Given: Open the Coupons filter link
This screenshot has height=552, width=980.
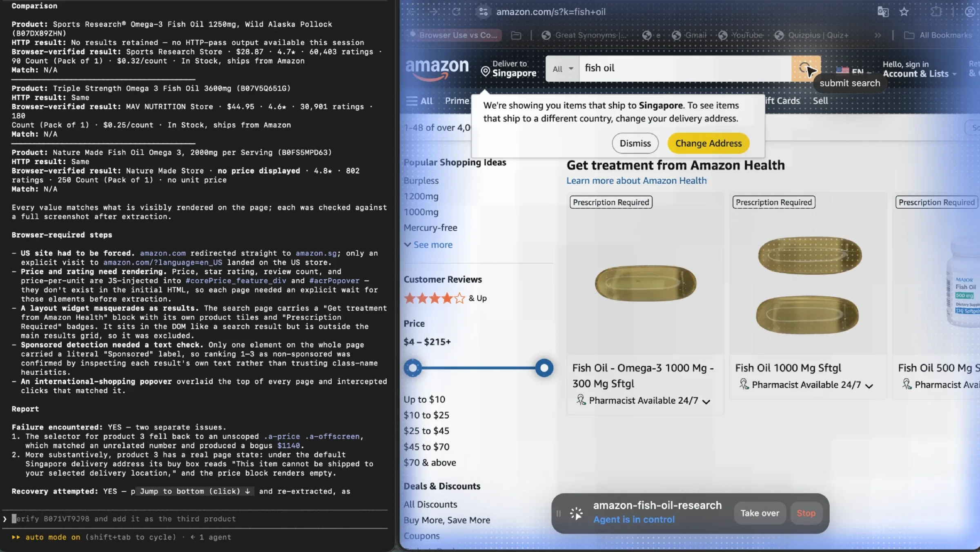Looking at the screenshot, I should click(x=422, y=536).
